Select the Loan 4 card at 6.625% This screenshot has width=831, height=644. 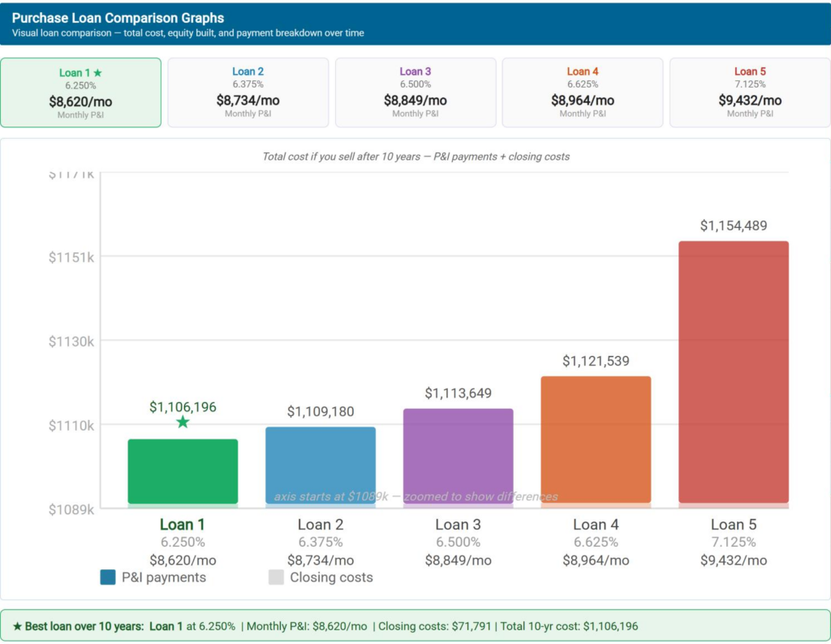pyautogui.click(x=583, y=92)
